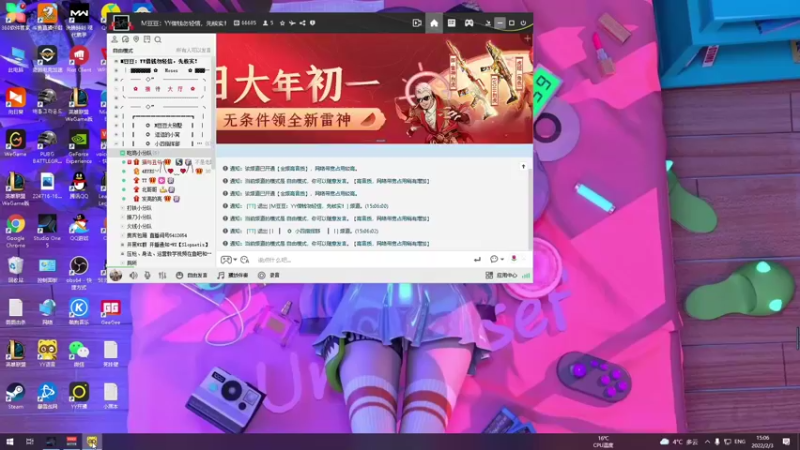Select user 北面面 in the channel list
Image resolution: width=800 pixels, height=450 pixels.
tap(149, 189)
